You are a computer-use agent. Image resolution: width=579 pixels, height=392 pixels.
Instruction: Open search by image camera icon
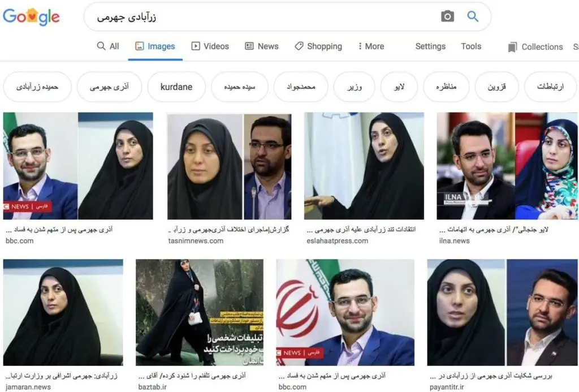[x=447, y=16]
